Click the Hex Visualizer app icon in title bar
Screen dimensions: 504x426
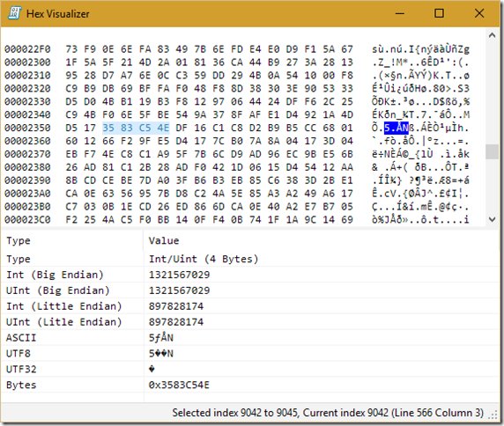coord(14,13)
